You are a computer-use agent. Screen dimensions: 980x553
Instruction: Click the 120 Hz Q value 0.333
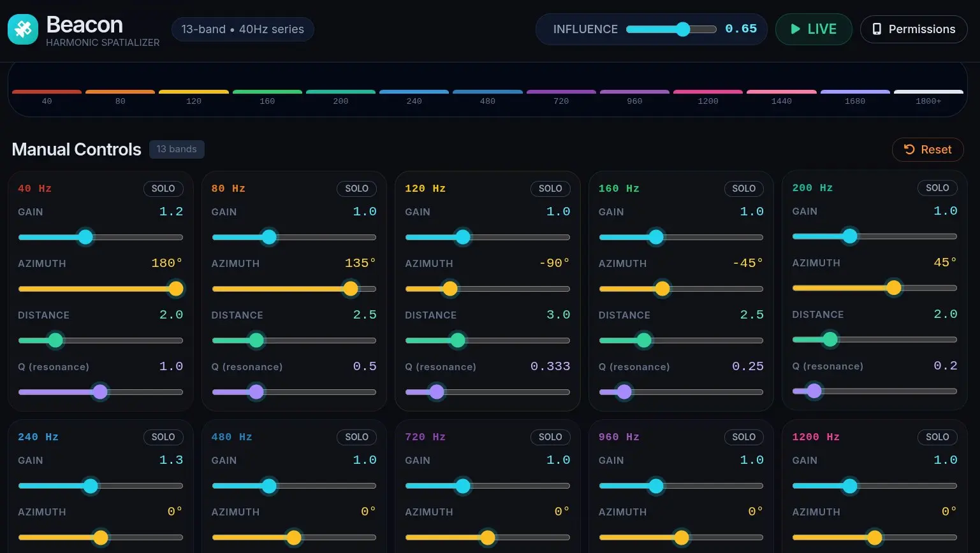click(550, 366)
